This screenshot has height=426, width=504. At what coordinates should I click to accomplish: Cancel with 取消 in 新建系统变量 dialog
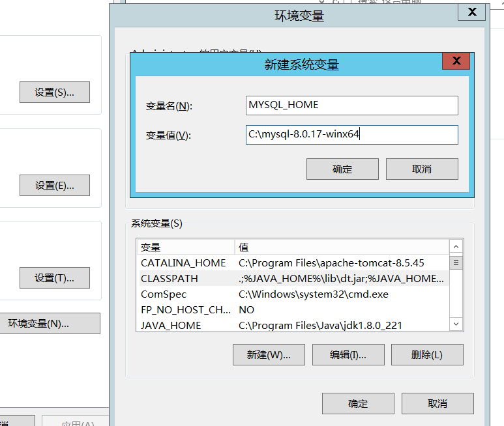422,169
